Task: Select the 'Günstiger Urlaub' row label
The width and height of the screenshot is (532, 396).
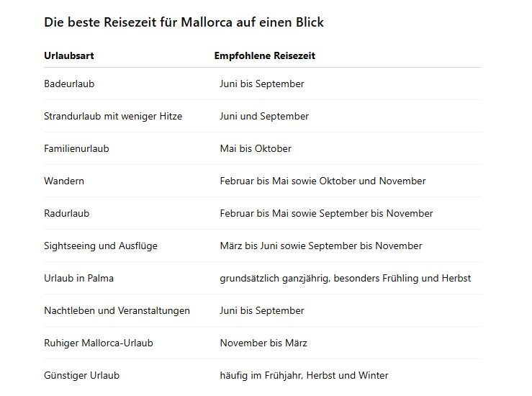Action: coord(82,376)
